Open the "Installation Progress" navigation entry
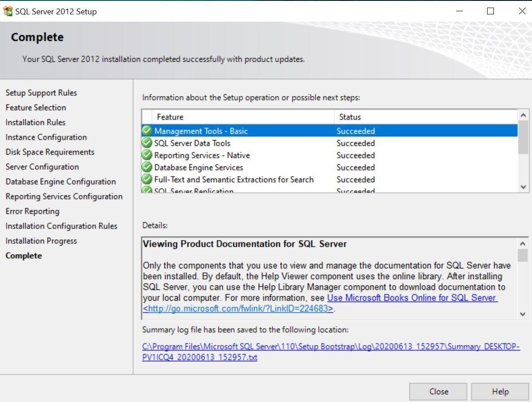Image resolution: width=532 pixels, height=402 pixels. (41, 241)
